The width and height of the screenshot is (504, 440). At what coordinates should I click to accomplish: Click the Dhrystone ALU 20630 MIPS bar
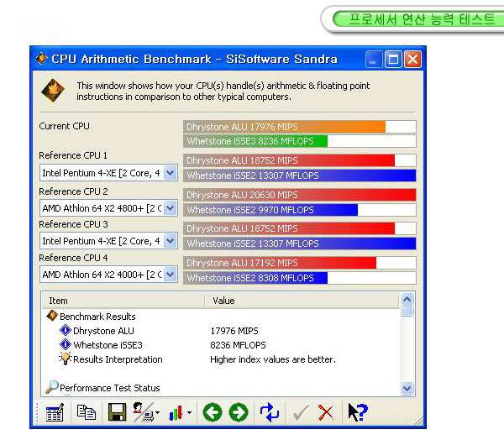click(300, 195)
